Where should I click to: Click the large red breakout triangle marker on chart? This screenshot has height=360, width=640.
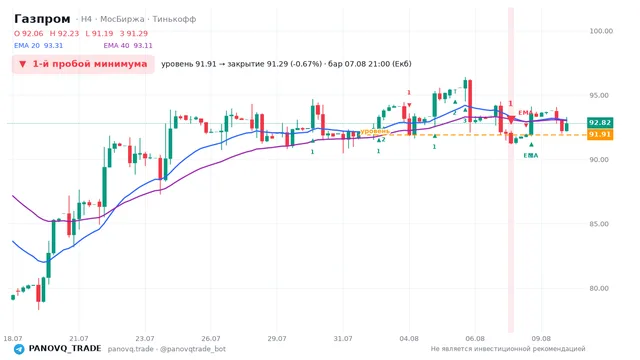click(511, 120)
